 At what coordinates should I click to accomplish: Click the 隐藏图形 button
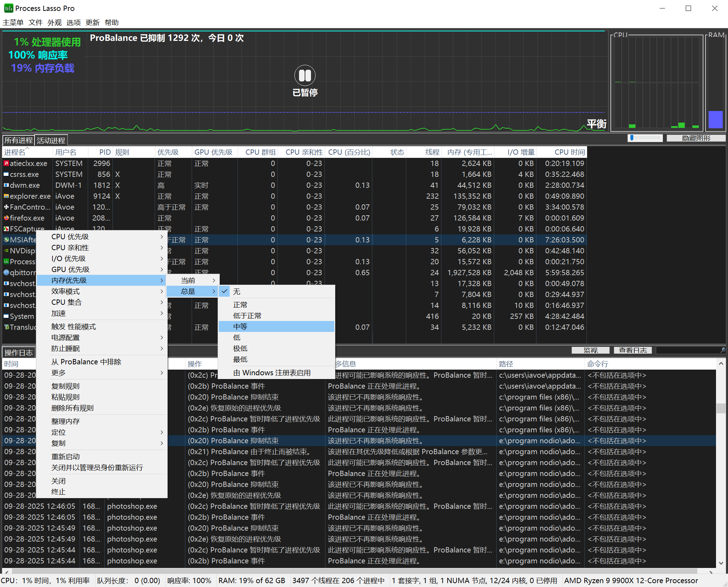click(x=696, y=138)
